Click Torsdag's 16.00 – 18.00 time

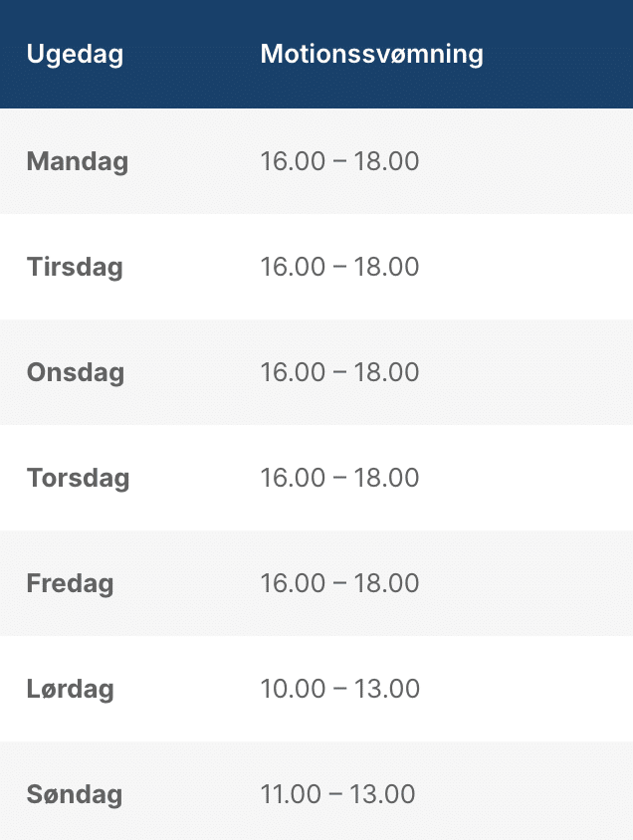(339, 478)
